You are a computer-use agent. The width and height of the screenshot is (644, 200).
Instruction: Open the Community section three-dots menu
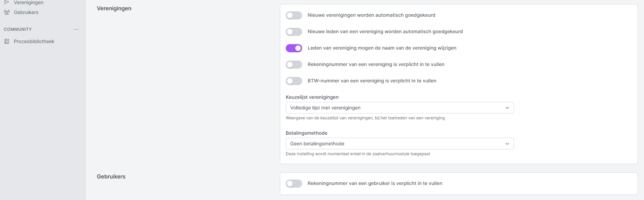click(76, 29)
